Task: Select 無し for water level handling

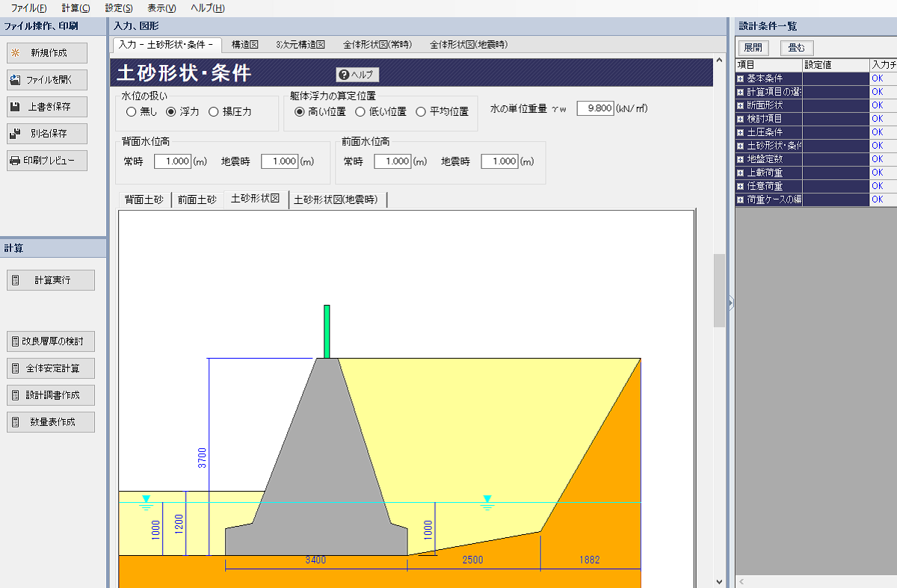Action: 132,112
